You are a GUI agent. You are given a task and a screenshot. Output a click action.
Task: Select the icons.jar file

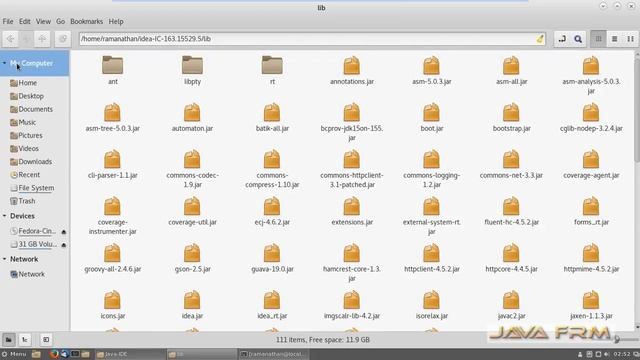click(113, 305)
